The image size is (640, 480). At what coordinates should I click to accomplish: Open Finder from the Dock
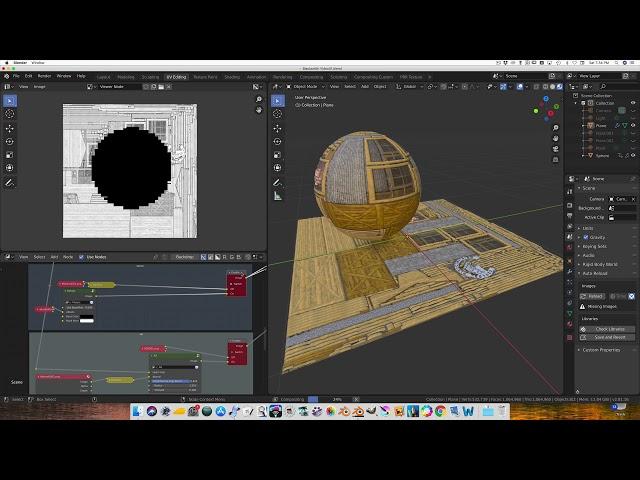point(138,411)
